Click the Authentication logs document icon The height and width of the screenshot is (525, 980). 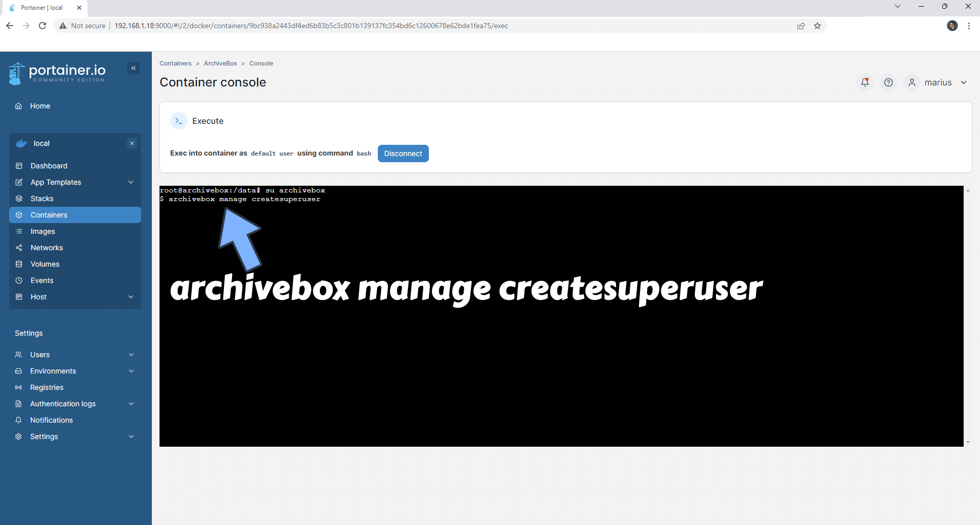(x=18, y=404)
